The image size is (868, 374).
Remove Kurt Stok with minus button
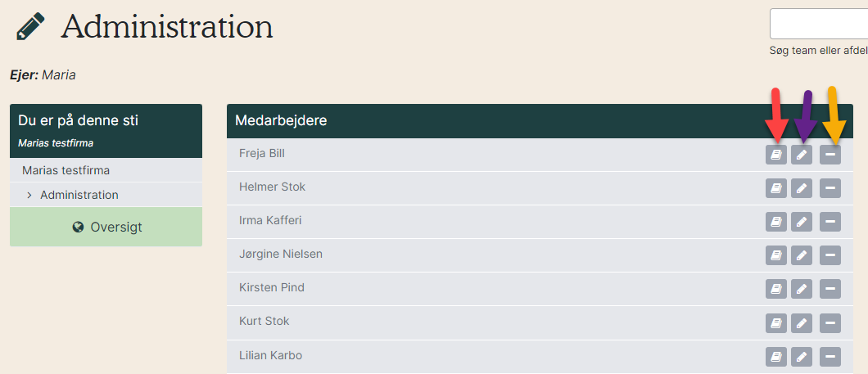[830, 323]
